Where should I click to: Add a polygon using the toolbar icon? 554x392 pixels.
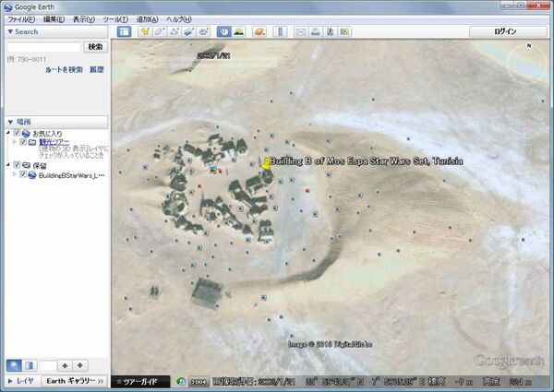coord(160,31)
